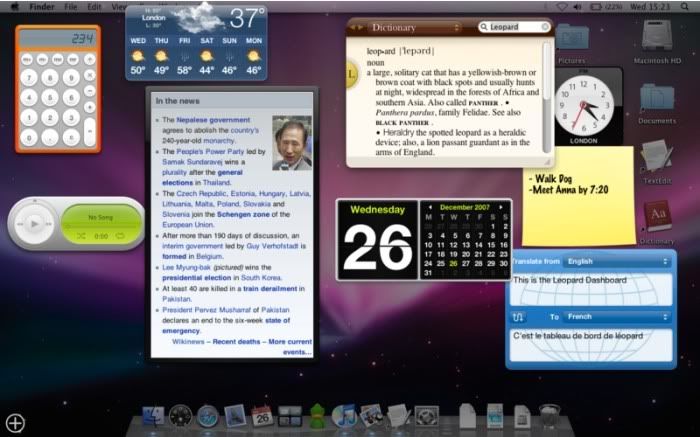Viewport: 700px width, 437px height.
Task: Click the menu bar clock Wed 15:23
Action: [650, 7]
